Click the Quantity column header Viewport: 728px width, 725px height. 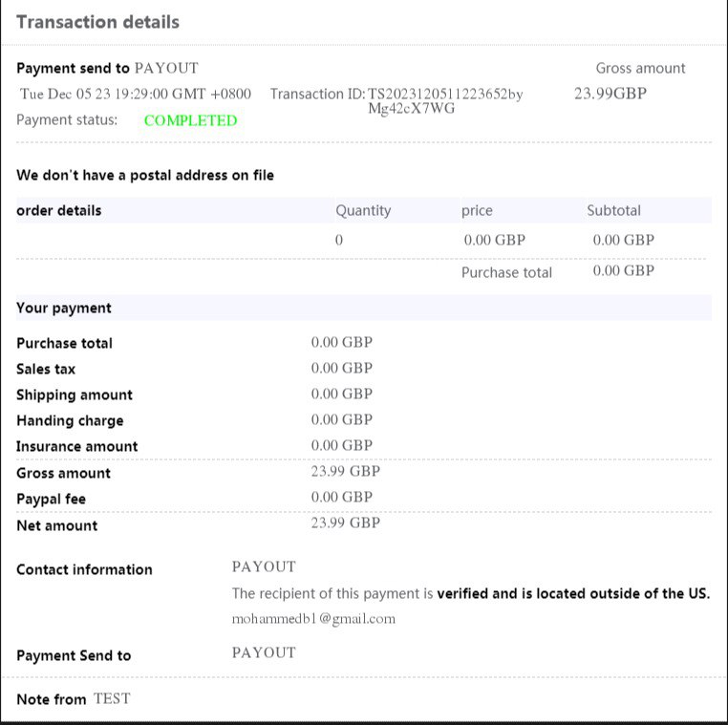pos(362,210)
